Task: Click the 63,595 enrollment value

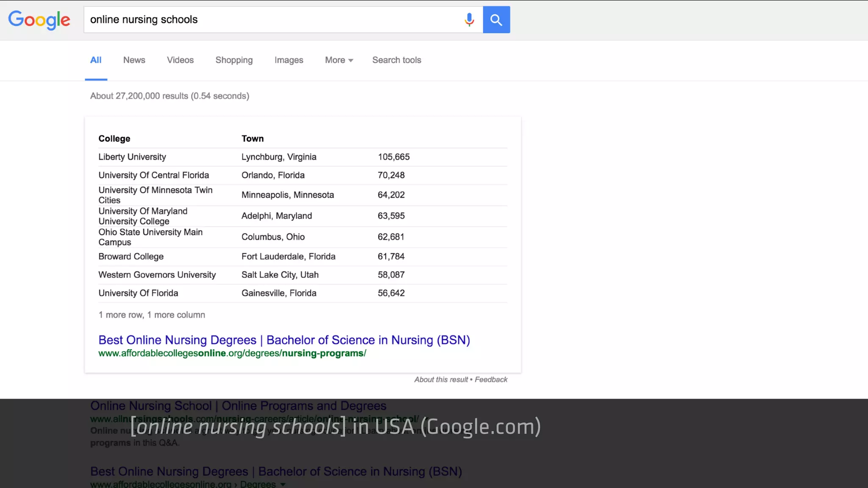Action: pos(391,216)
